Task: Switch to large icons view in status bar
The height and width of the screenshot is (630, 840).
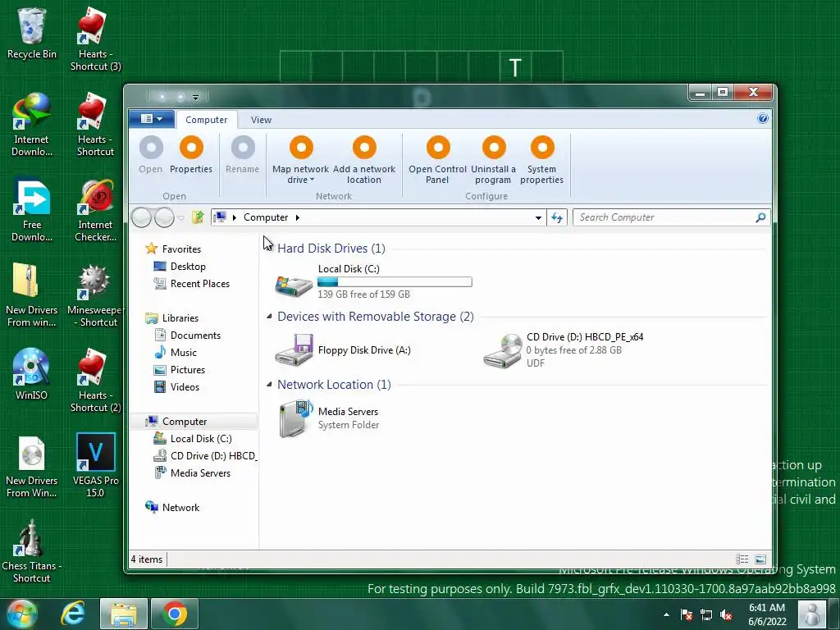Action: tap(760, 559)
